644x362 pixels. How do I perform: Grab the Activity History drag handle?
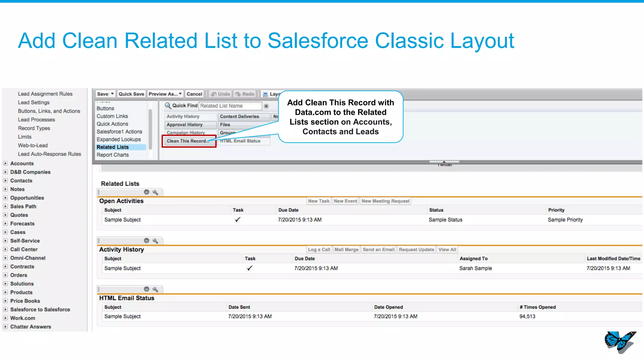98,241
